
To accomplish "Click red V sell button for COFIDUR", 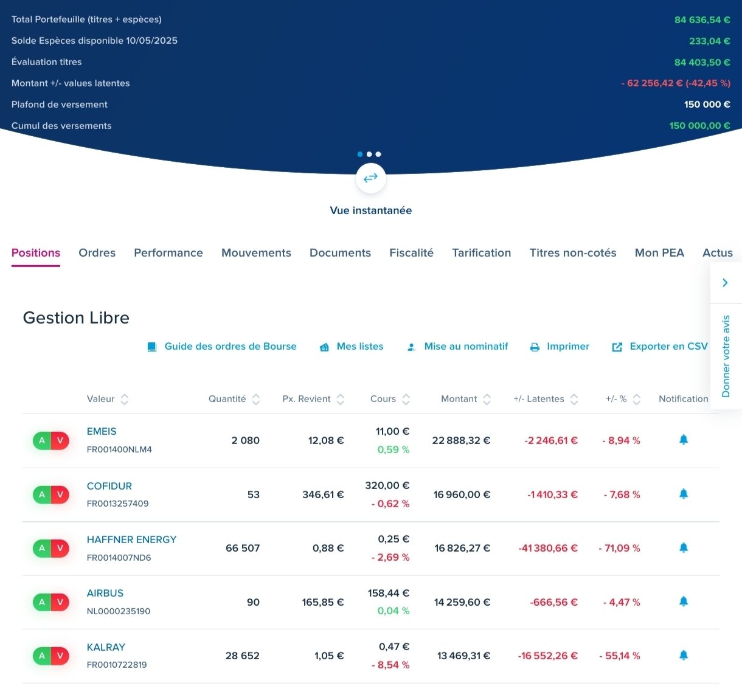I will tap(60, 494).
